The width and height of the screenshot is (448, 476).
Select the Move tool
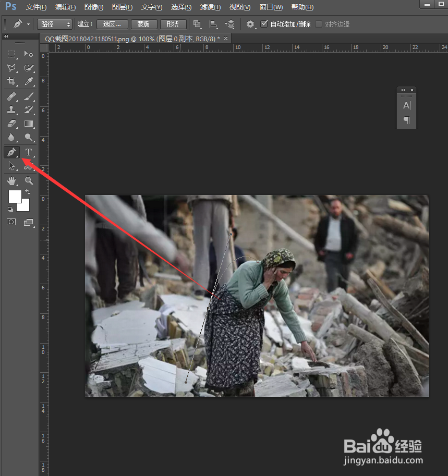[29, 54]
